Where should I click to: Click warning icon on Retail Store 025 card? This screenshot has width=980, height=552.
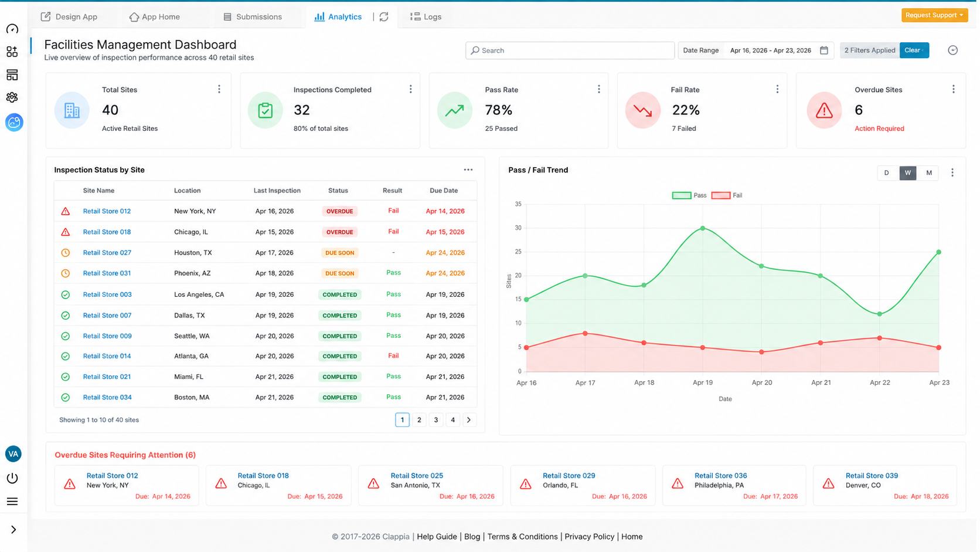[x=373, y=484]
